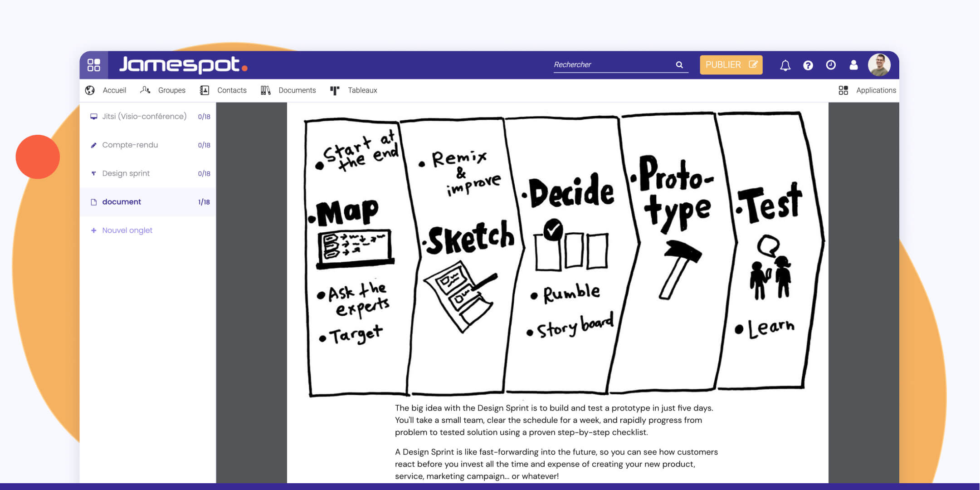
Task: Click the PUBLIER button
Action: [731, 65]
